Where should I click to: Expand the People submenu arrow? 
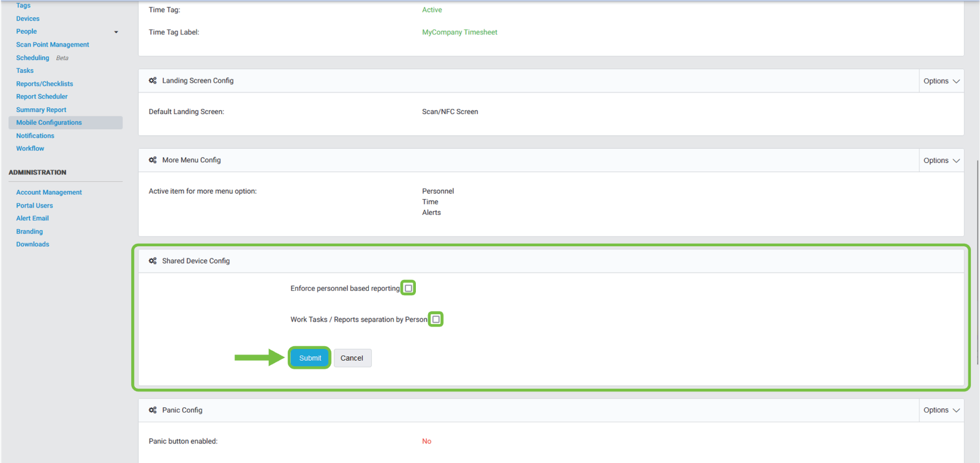tap(116, 32)
